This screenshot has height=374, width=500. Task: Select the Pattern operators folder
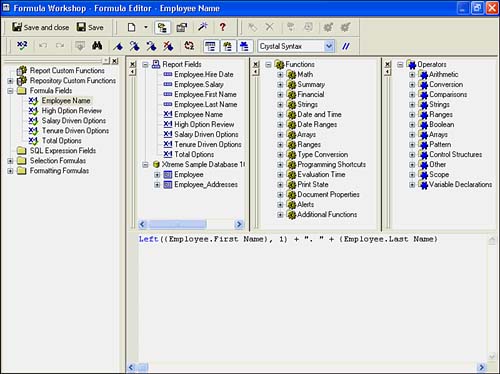tap(440, 144)
